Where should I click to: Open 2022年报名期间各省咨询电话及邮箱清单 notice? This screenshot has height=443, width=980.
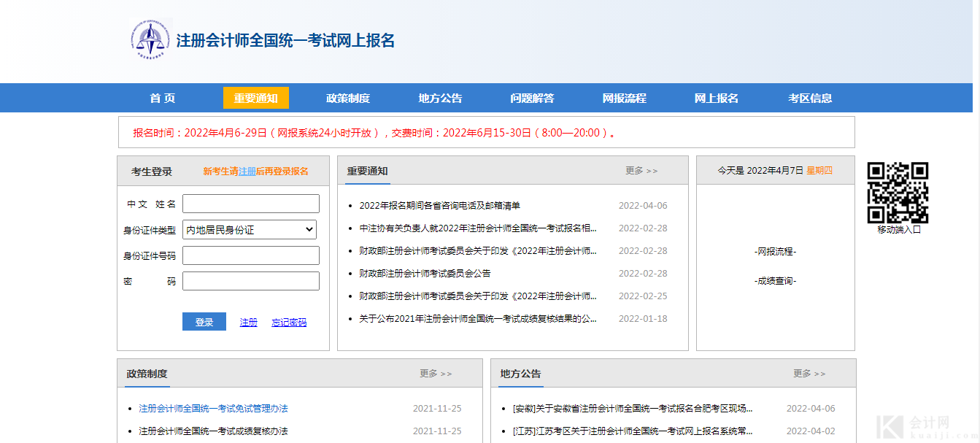[x=439, y=206]
